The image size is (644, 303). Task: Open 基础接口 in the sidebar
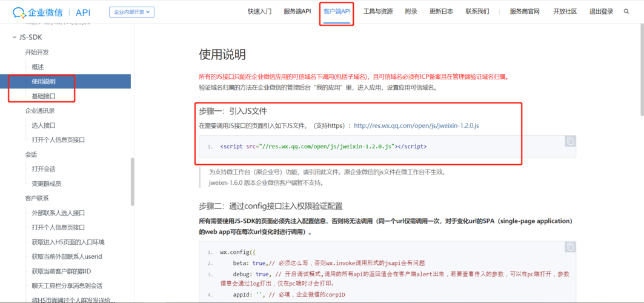click(x=44, y=96)
